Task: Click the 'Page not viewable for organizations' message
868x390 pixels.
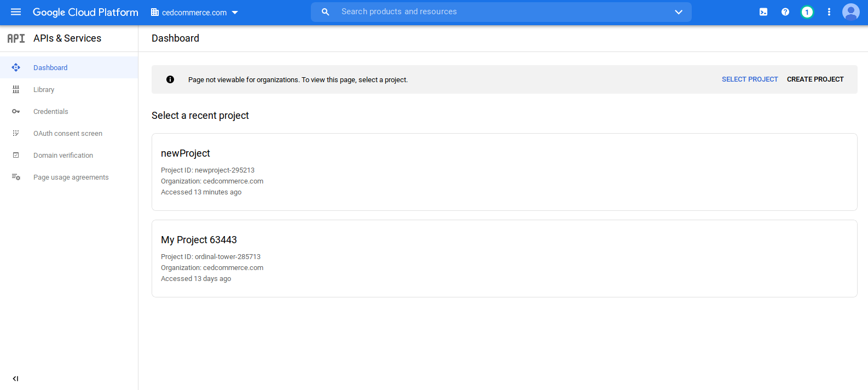Action: click(x=298, y=80)
